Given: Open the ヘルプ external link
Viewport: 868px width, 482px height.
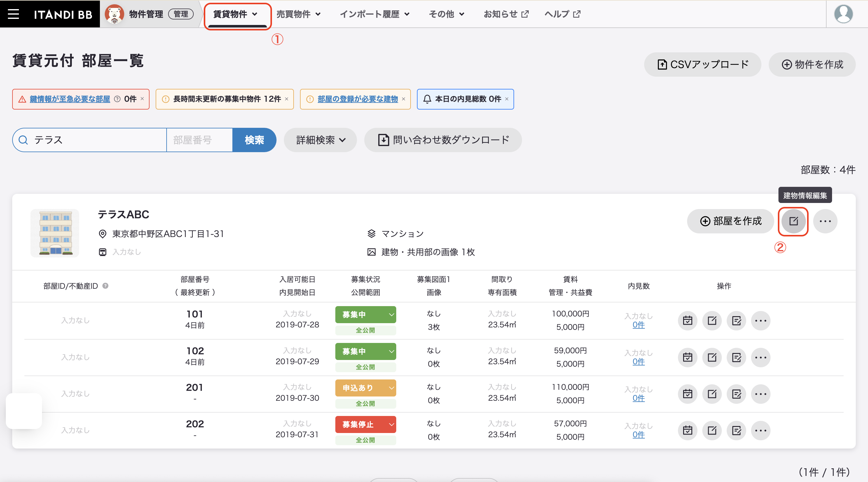Looking at the screenshot, I should [x=563, y=14].
